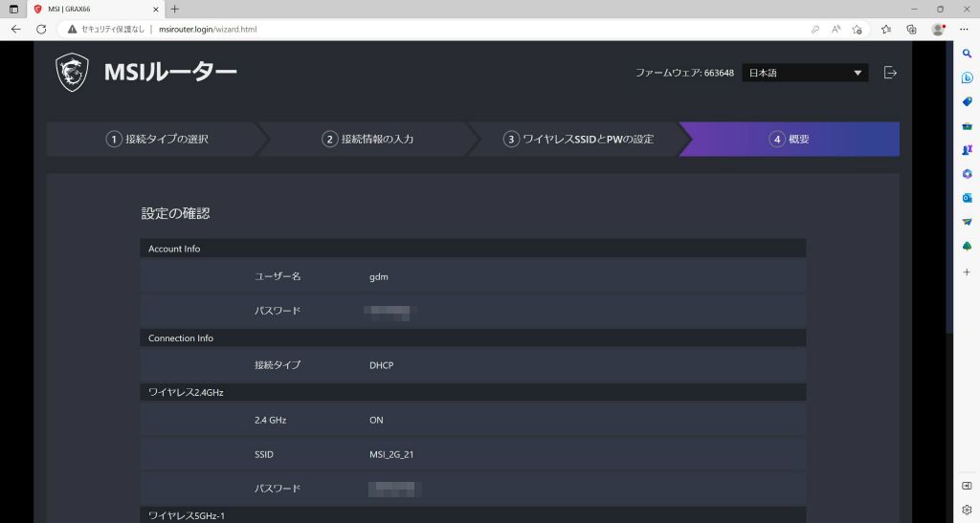Go to step 2 接続情報の入力
The image size is (980, 523).
click(x=367, y=140)
